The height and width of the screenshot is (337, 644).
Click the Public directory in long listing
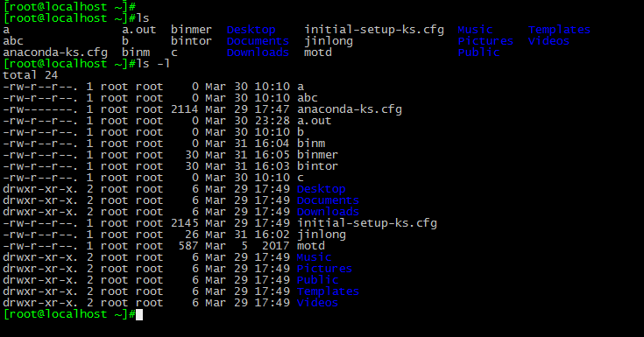tap(317, 280)
